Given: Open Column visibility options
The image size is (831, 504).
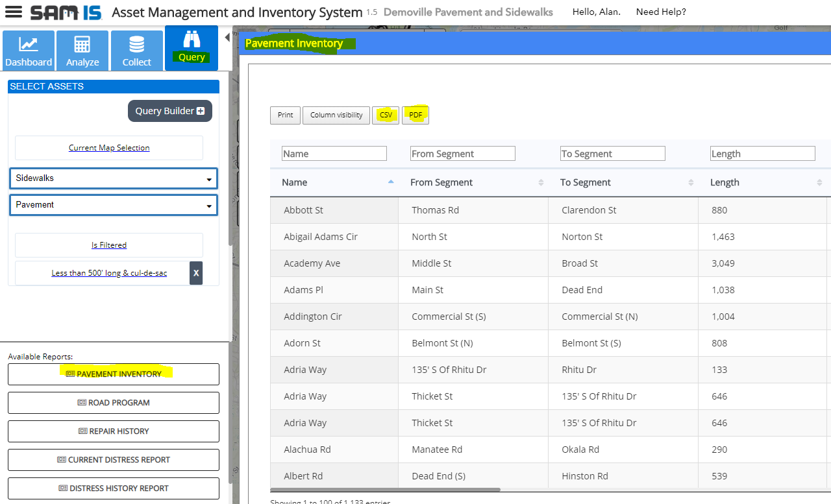Looking at the screenshot, I should tap(336, 115).
